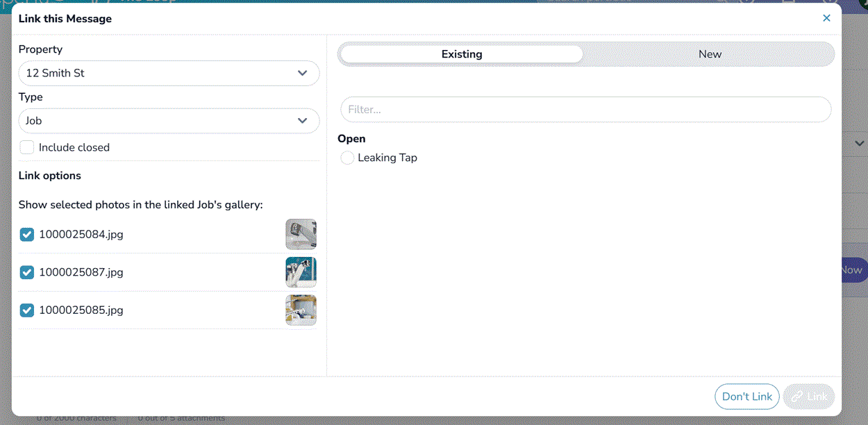The image size is (868, 425).
Task: Click the Don't Link button
Action: point(747,397)
